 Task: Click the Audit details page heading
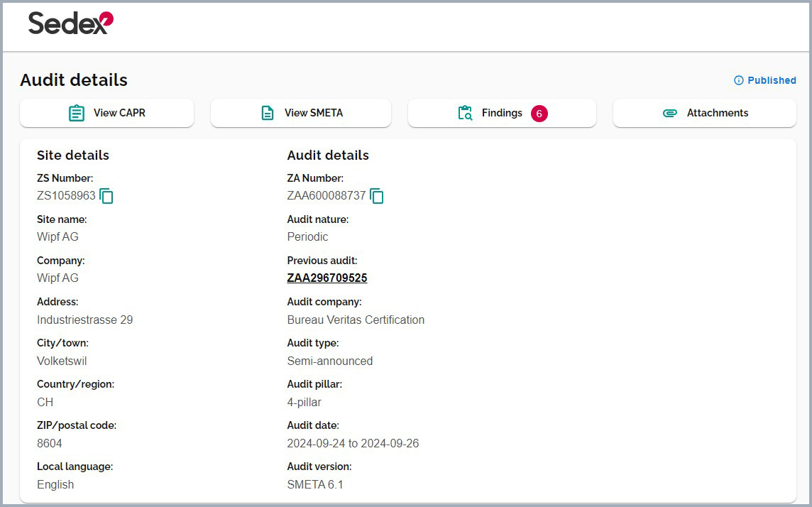coord(74,80)
